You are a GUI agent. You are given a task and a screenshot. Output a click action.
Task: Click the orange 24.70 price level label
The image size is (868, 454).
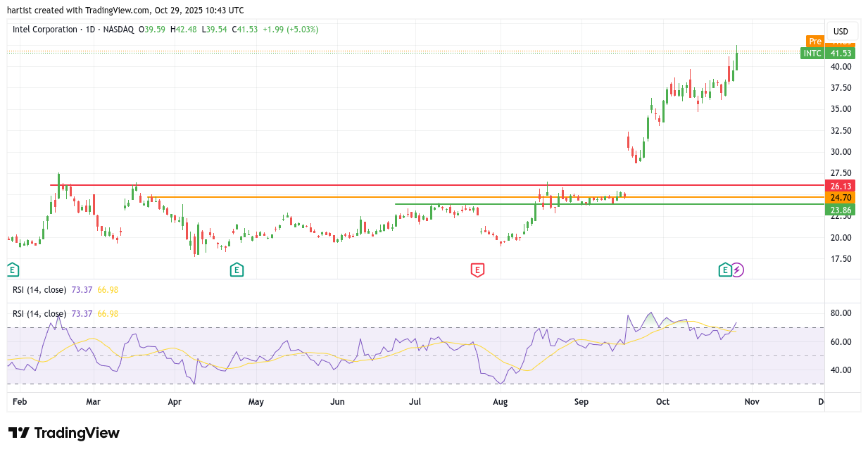click(841, 198)
